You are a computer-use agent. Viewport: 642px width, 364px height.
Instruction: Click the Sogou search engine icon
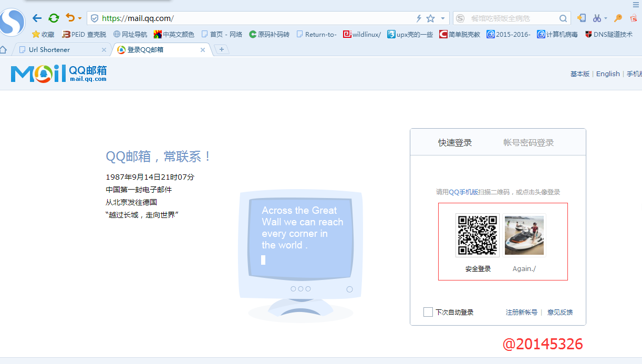tap(460, 18)
